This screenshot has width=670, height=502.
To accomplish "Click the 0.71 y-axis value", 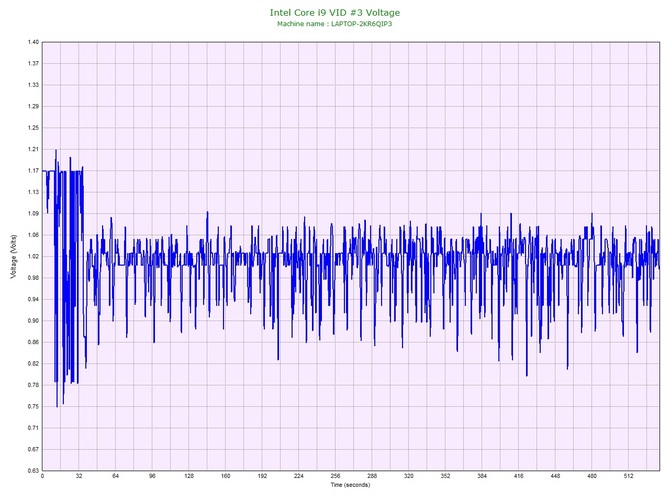I will coord(33,428).
